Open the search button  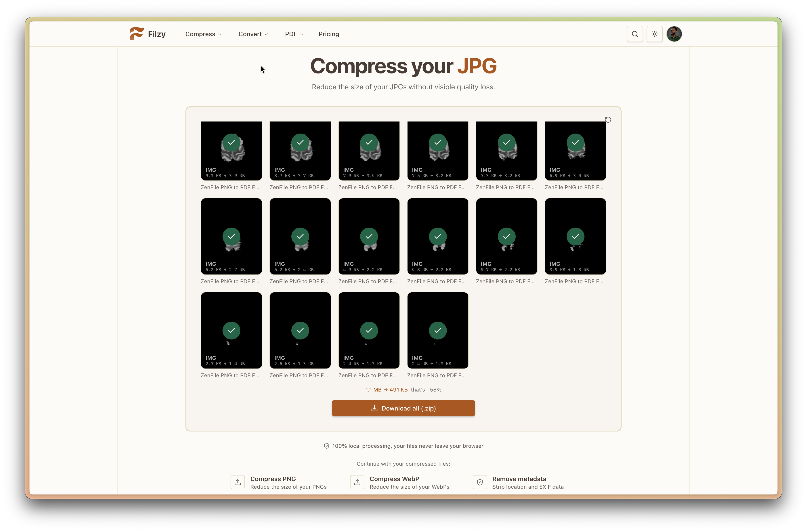pos(635,34)
